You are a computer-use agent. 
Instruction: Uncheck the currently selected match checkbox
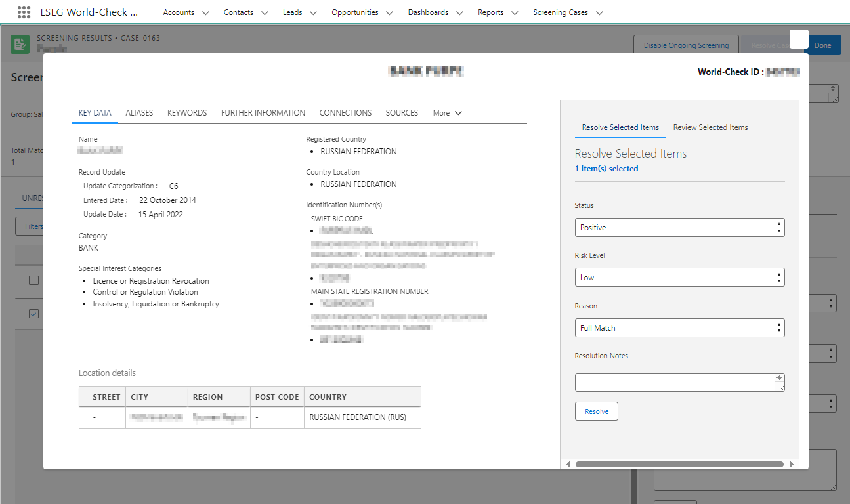point(33,314)
